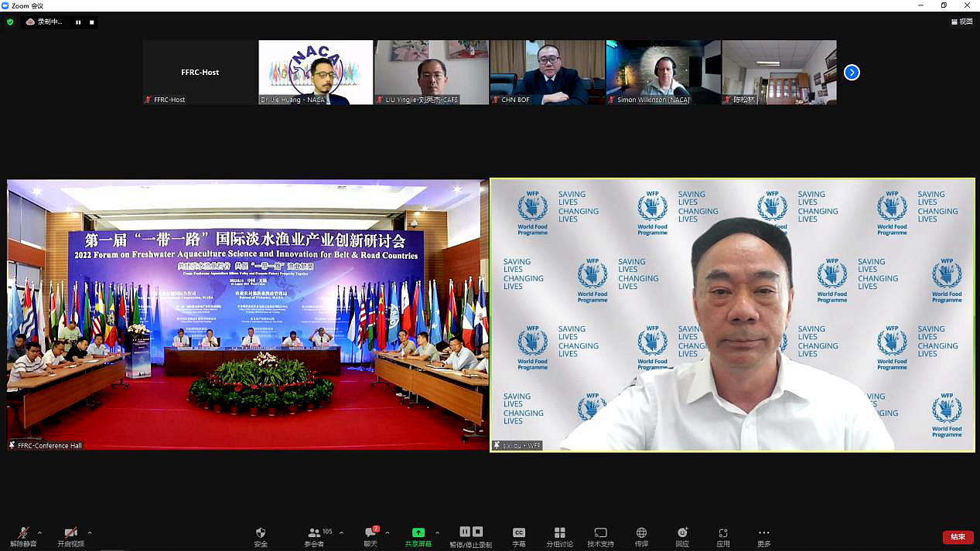
Task: Click the FFRC-Conference Hall name label
Action: click(45, 446)
